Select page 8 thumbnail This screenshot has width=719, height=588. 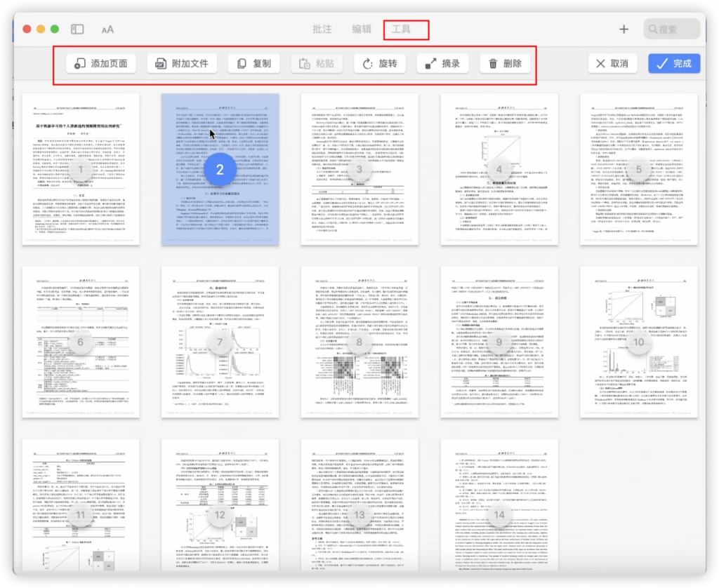(x=359, y=342)
